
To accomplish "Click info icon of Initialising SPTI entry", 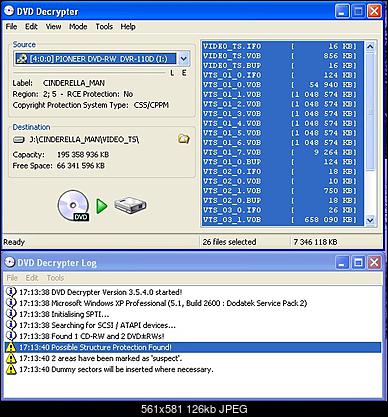I will click(11, 314).
